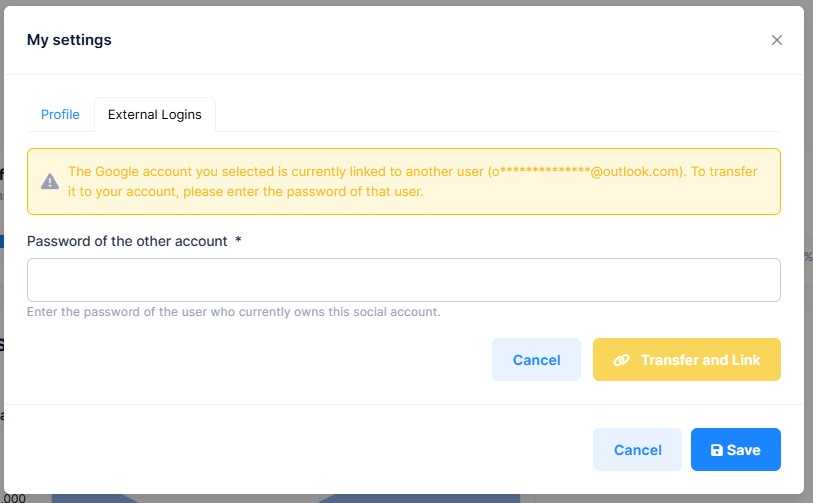
Task: Click Transfer and Link button
Action: [x=686, y=359]
